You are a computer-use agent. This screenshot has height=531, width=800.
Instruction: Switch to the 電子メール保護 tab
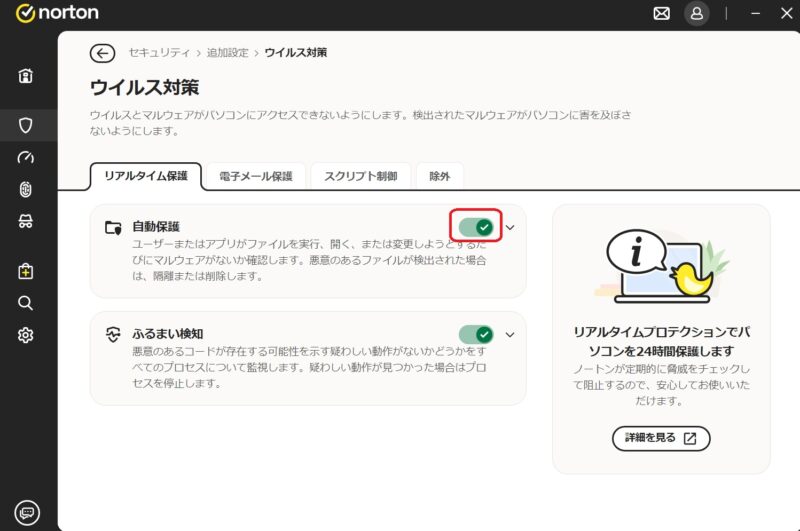pyautogui.click(x=256, y=176)
